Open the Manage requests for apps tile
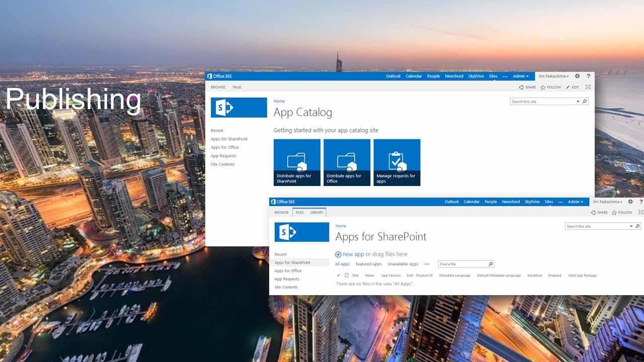 pos(397,162)
